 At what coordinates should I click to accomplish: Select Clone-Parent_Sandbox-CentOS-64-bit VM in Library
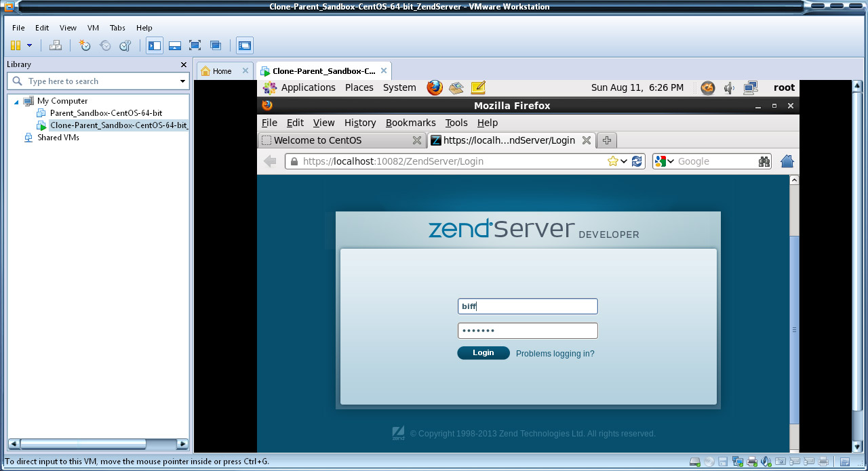point(113,125)
